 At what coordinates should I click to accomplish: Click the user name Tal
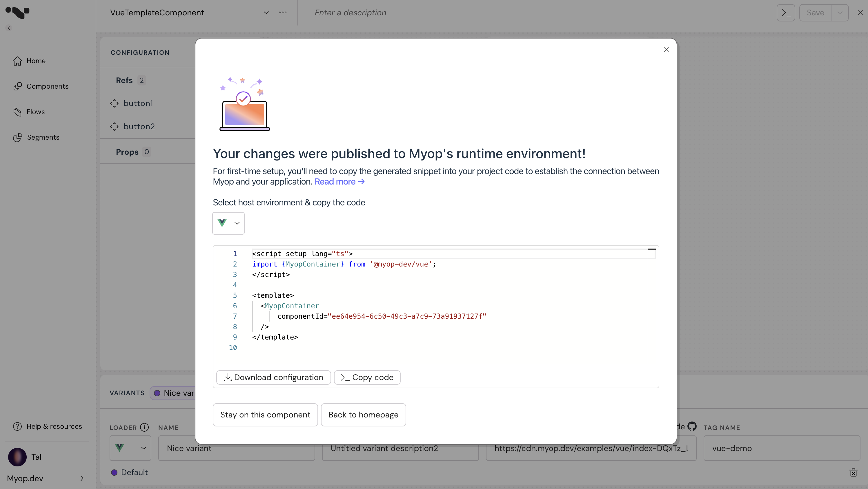click(37, 457)
